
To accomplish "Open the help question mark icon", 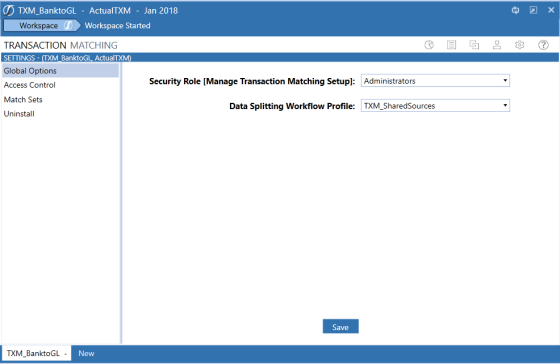I will tap(543, 45).
